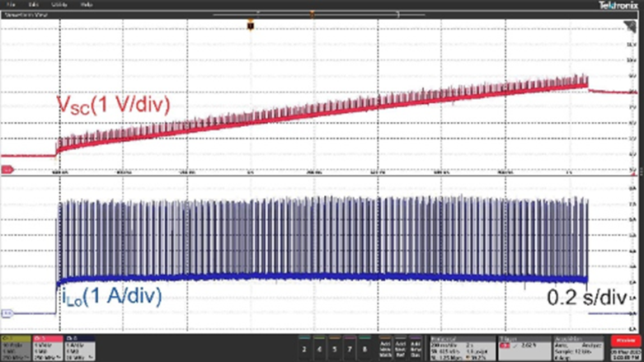Open the File menu
This screenshot has height=362, width=644.
click(11, 4)
